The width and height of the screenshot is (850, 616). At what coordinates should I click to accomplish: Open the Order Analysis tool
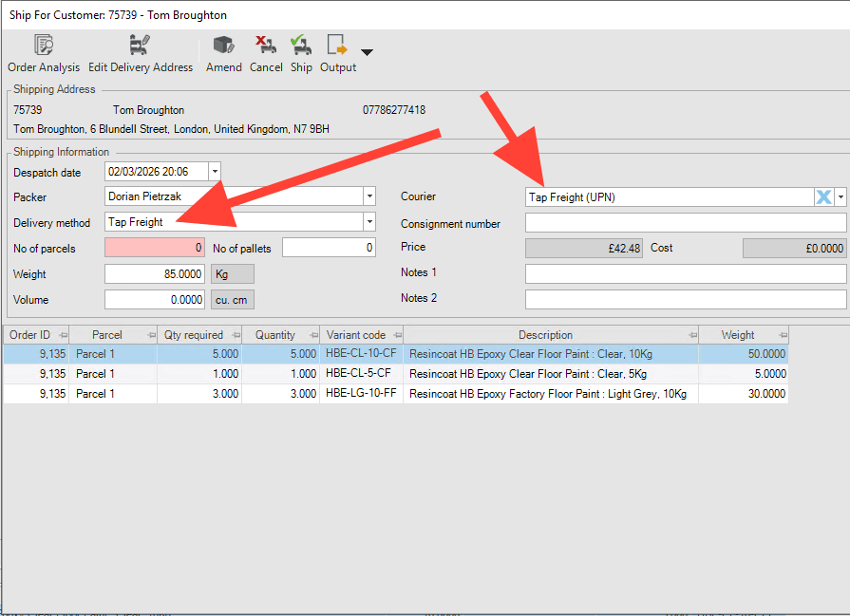pos(44,53)
